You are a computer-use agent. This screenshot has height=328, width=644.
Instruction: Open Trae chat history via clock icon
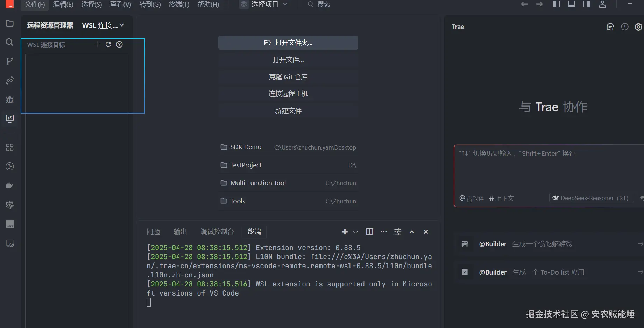tap(625, 27)
